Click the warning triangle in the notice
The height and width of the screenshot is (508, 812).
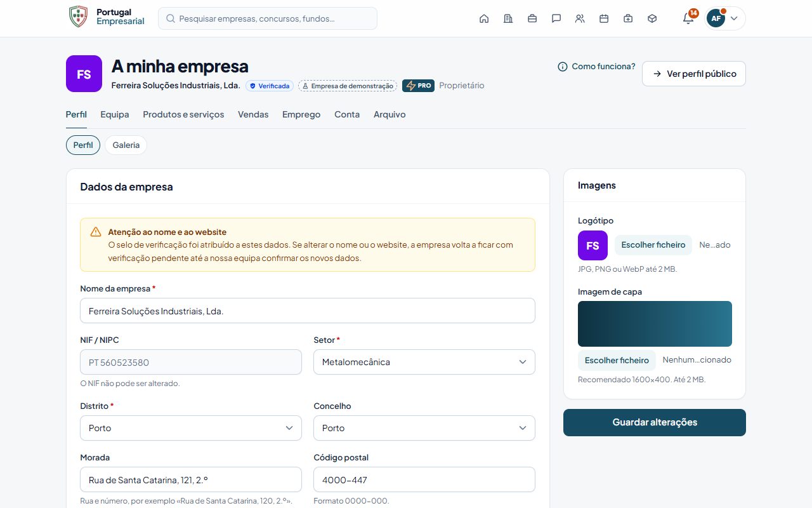96,232
